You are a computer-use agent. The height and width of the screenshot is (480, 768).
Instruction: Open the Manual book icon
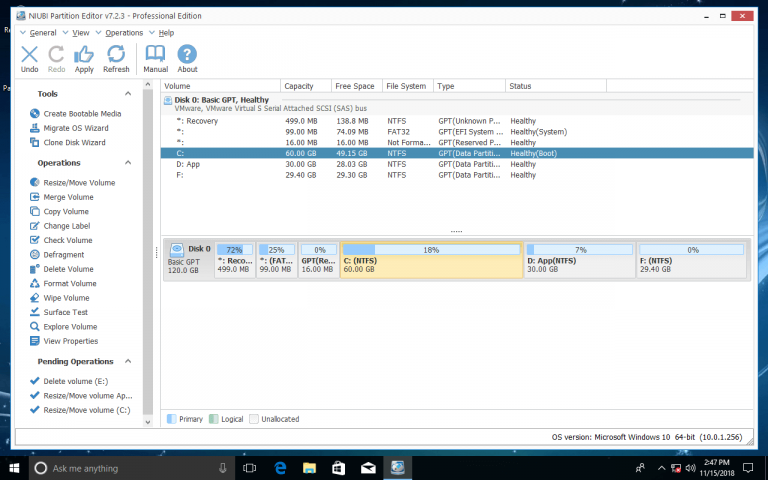[x=156, y=59]
